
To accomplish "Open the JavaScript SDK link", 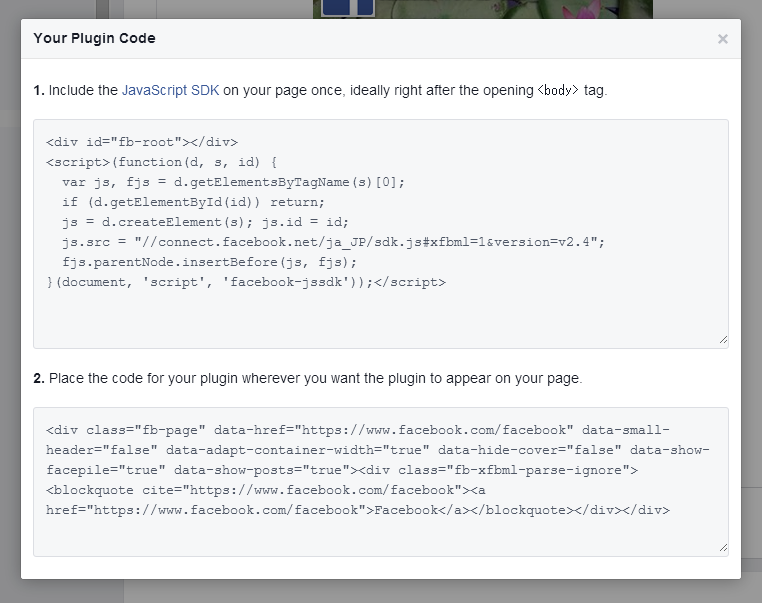I will click(170, 90).
